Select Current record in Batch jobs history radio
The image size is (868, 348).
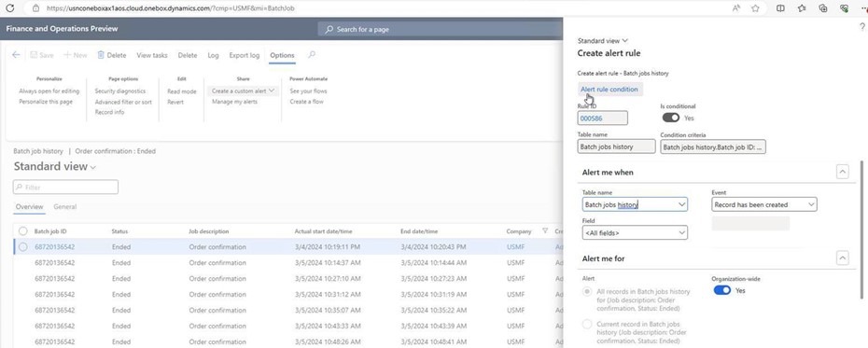coord(587,324)
